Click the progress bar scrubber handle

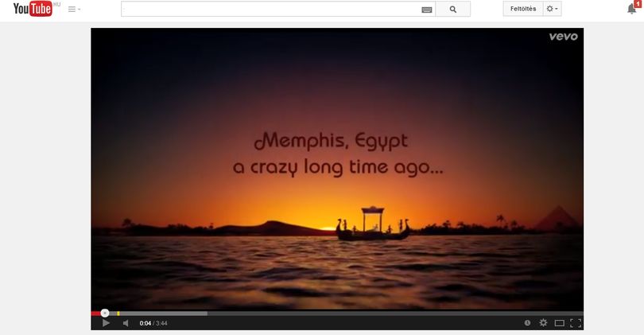tap(105, 314)
